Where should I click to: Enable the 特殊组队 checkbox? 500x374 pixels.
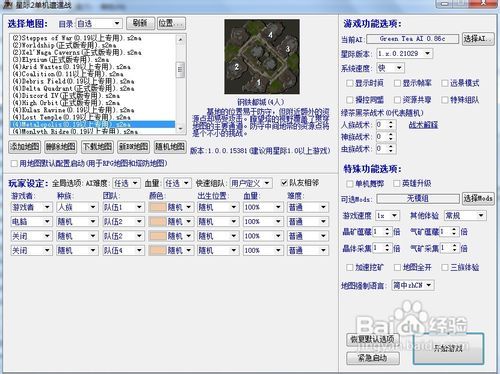445,100
